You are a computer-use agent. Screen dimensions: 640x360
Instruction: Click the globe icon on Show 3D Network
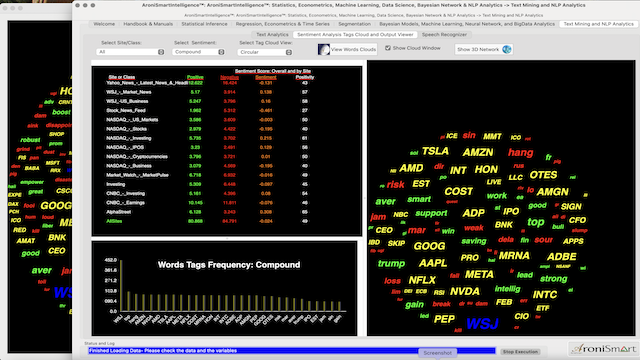point(507,49)
